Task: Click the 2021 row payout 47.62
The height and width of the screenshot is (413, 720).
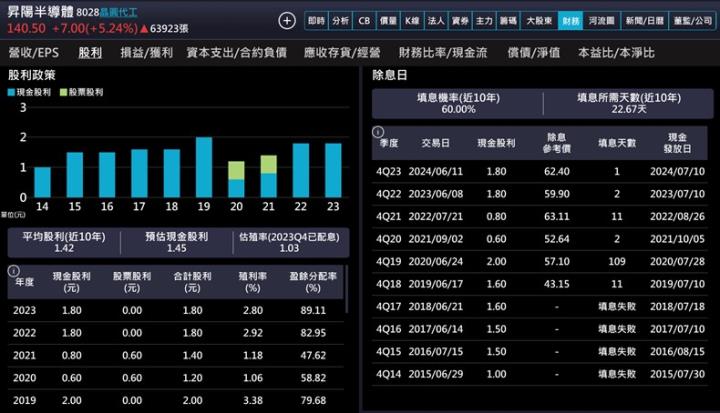Action: coord(313,356)
